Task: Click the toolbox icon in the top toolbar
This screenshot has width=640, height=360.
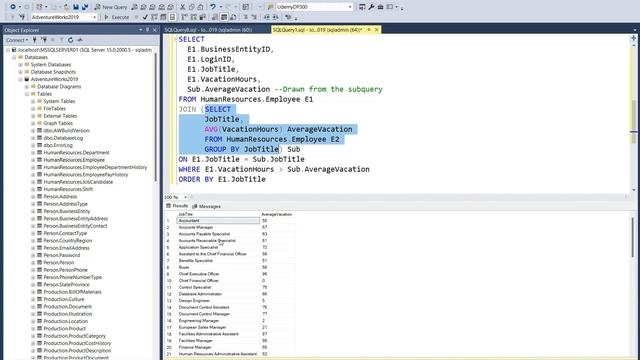Action: point(380,7)
